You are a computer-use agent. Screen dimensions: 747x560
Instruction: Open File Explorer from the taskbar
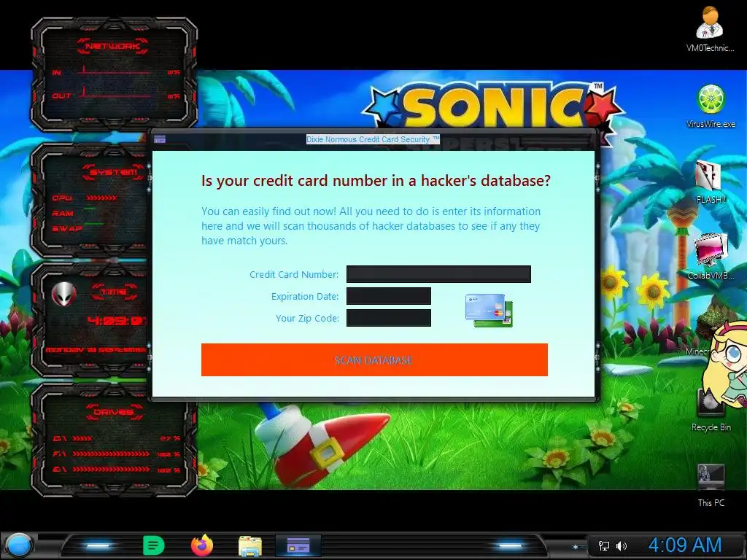[x=250, y=546]
